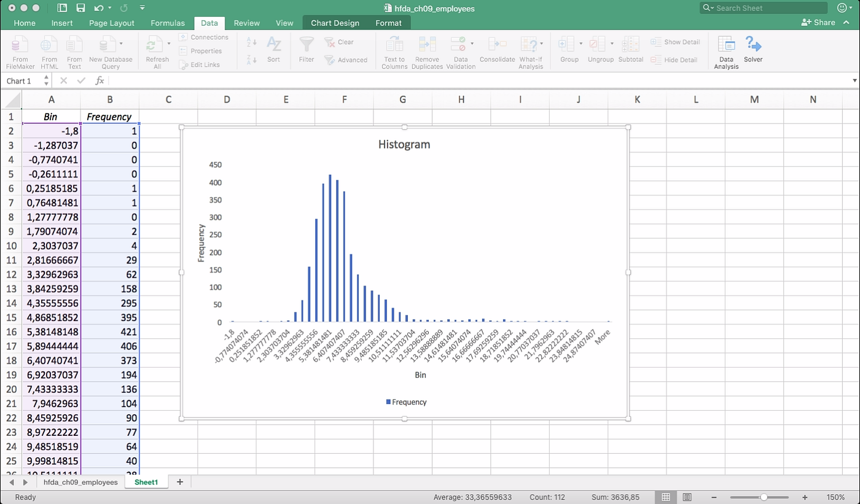Apply Subtotal to the data

point(630,49)
